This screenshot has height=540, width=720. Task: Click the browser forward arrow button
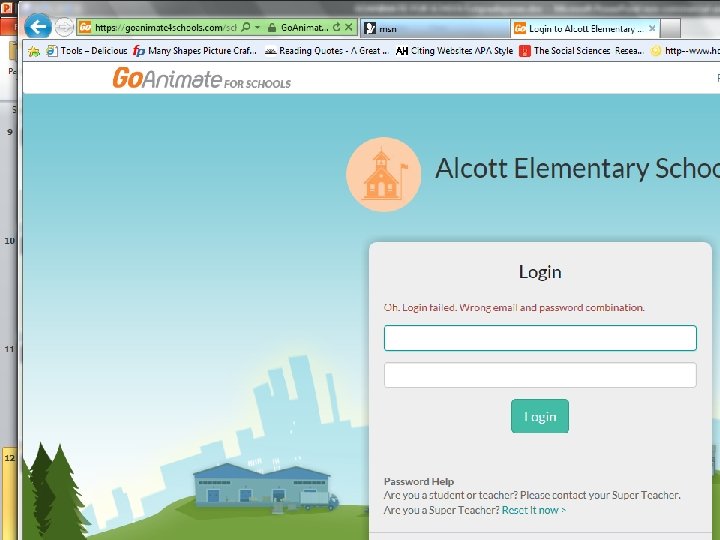coord(64,27)
